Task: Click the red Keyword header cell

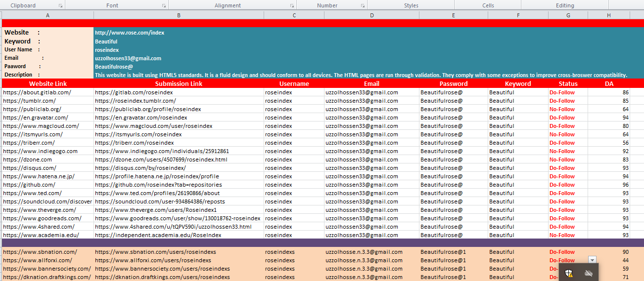Action: [518, 83]
